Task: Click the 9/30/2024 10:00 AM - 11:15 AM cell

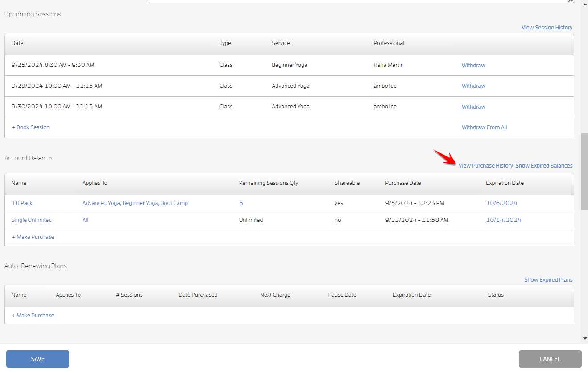Action: (57, 107)
